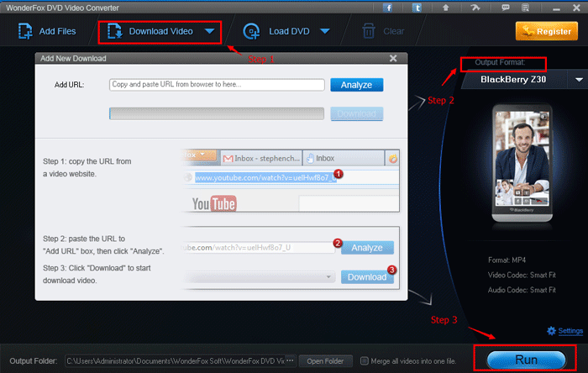Click the Analyze button beside Add URL
This screenshot has width=588, height=373.
pyautogui.click(x=357, y=85)
